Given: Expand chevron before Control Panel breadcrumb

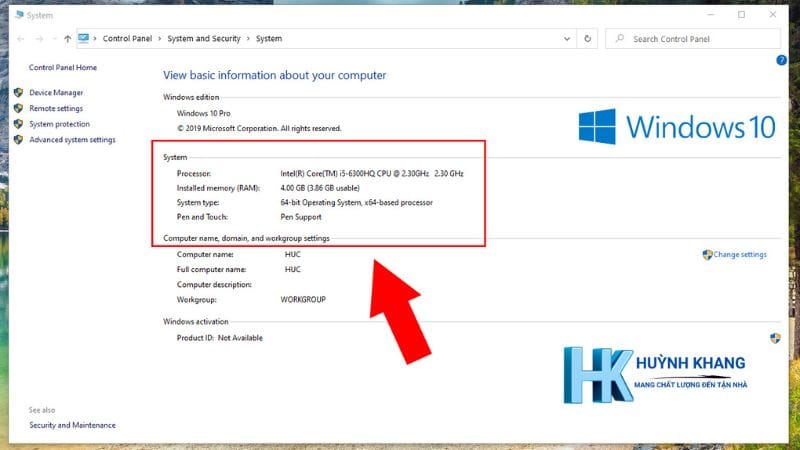Looking at the screenshot, I should 95,39.
